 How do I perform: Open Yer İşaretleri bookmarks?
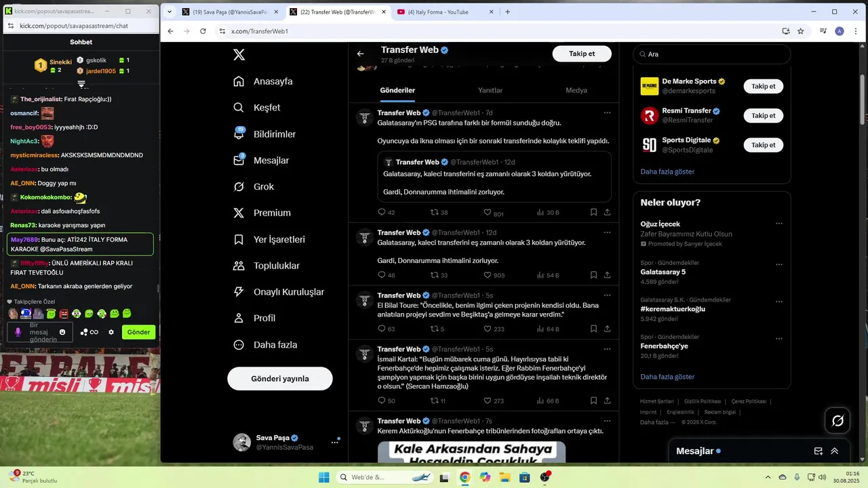pyautogui.click(x=269, y=239)
